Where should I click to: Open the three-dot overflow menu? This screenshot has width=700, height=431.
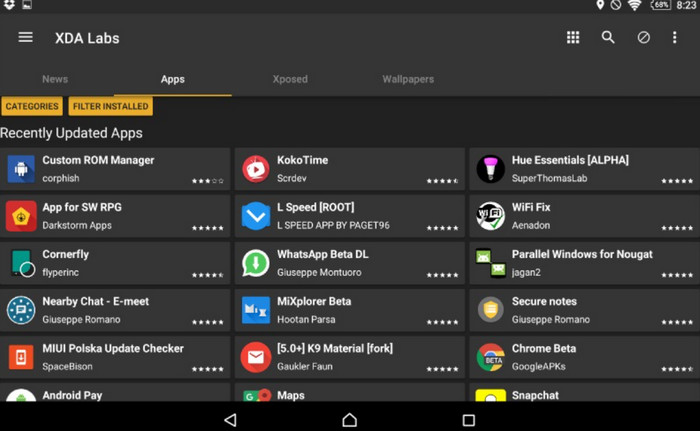pos(675,38)
